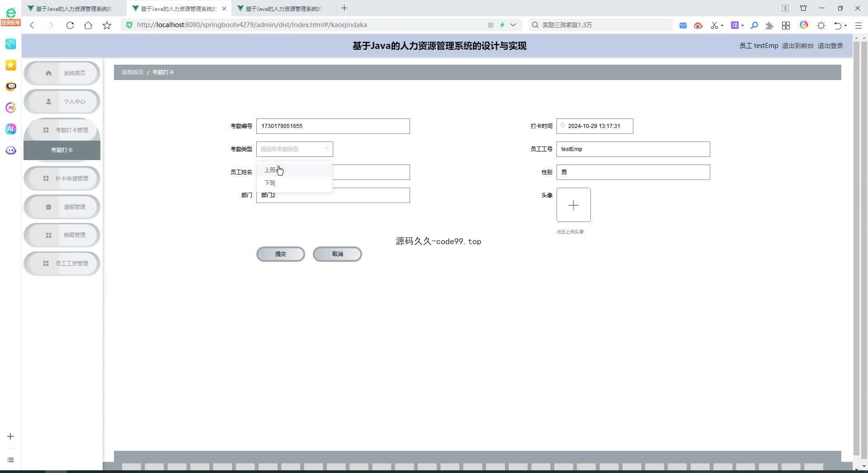Open the 考勤类型 dropdown
This screenshot has height=473, width=868.
pos(295,149)
